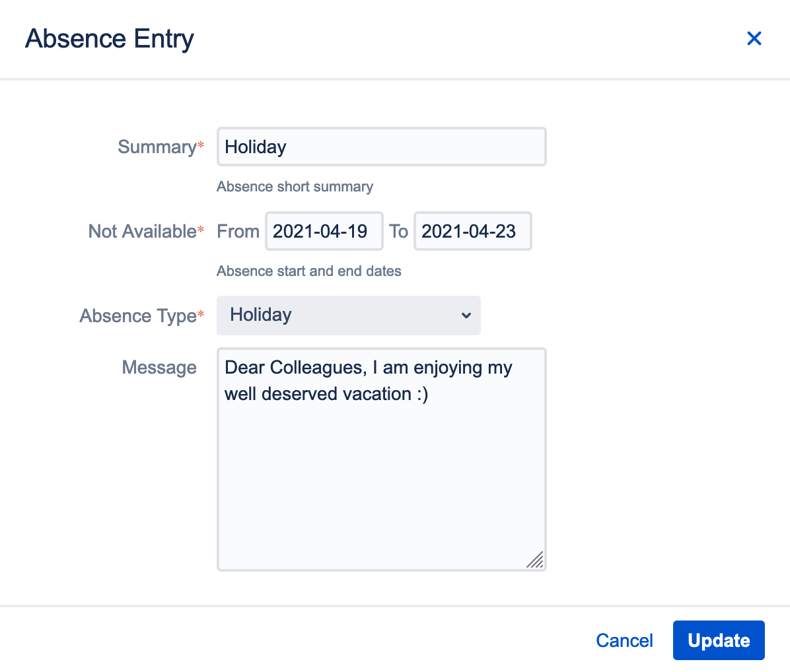Click the Absence Type field label

coord(138,316)
